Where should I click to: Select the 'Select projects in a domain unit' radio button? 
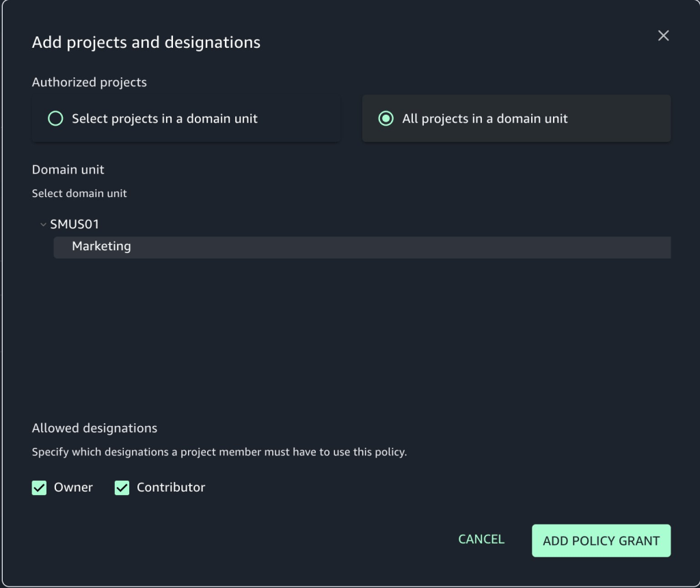tap(55, 118)
